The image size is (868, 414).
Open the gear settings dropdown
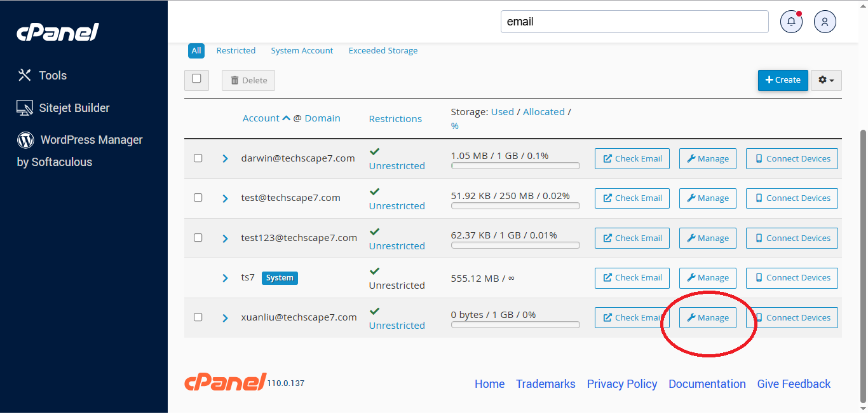click(x=826, y=80)
